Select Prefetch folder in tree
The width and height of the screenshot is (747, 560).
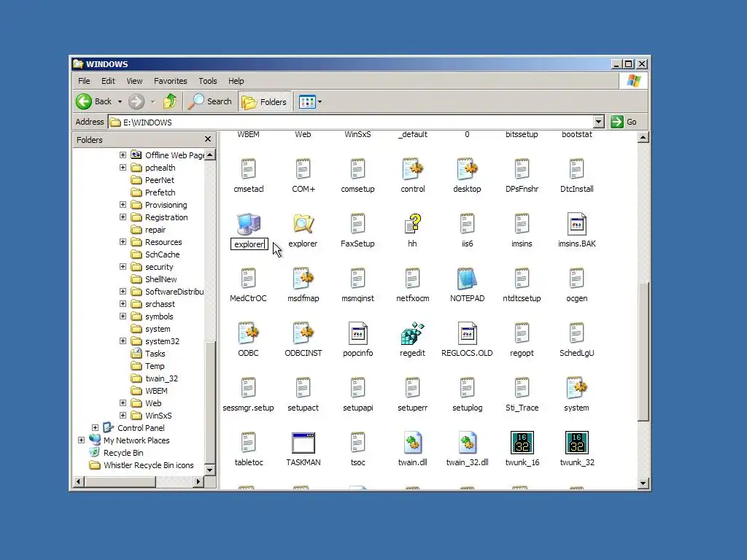(160, 192)
